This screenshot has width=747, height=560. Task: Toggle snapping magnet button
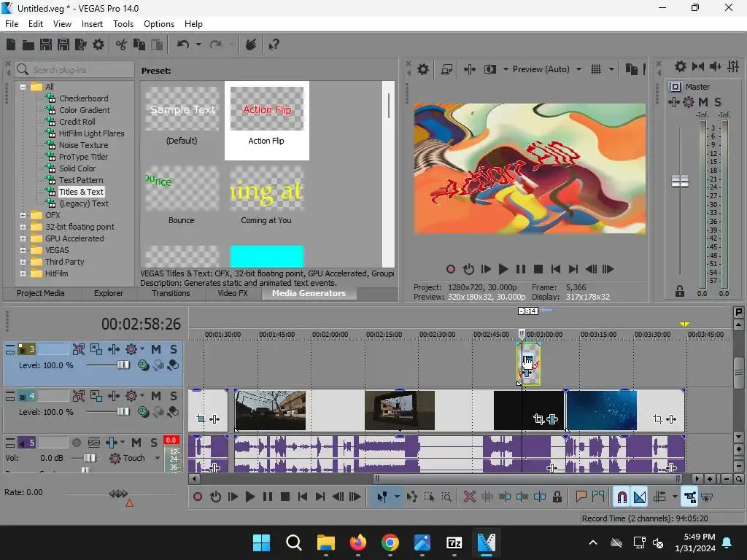622,497
